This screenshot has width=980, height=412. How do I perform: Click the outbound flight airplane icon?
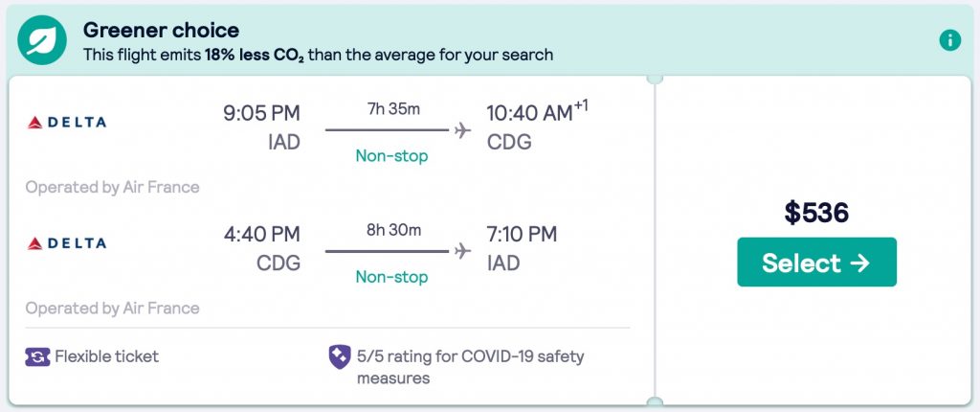coord(463,130)
